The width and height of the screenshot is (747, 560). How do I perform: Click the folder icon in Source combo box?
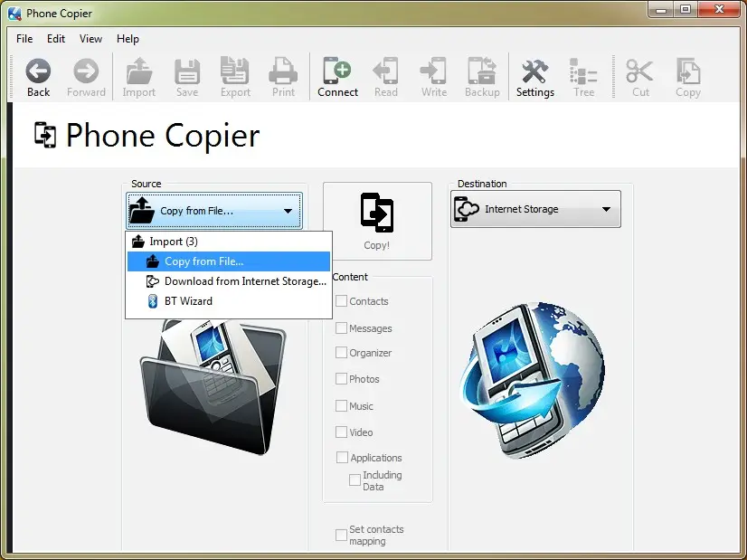(142, 210)
